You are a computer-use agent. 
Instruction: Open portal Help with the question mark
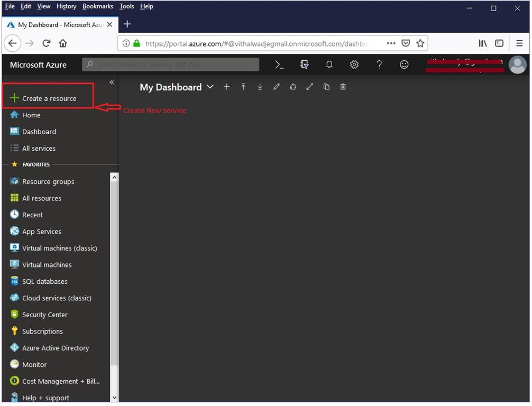tap(379, 64)
